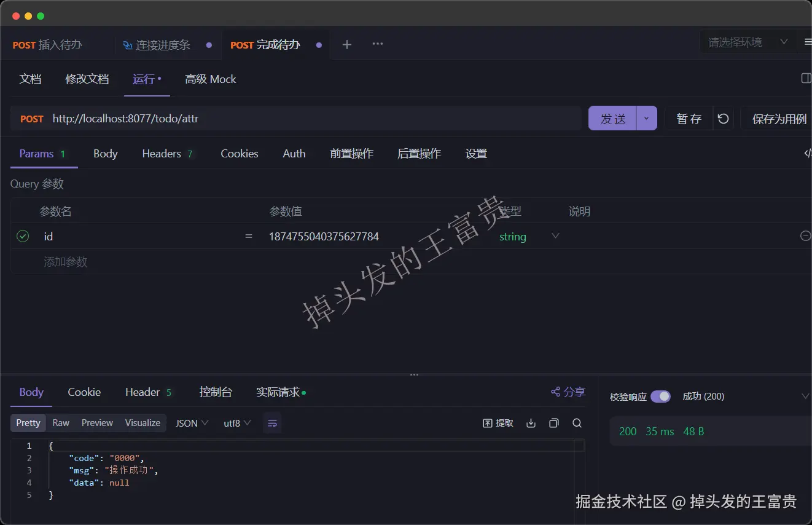Expand the 发送 button dropdown arrow
Screen dimensions: 812x525
(647, 119)
